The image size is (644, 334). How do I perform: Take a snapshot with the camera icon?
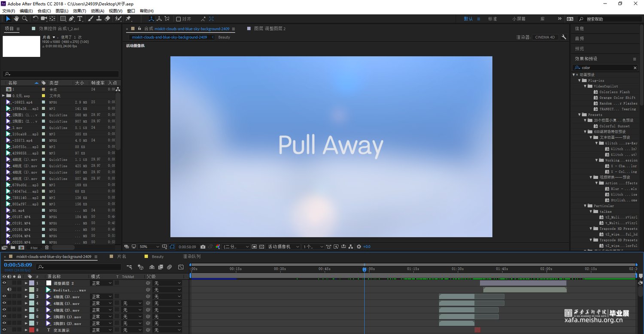[203, 247]
